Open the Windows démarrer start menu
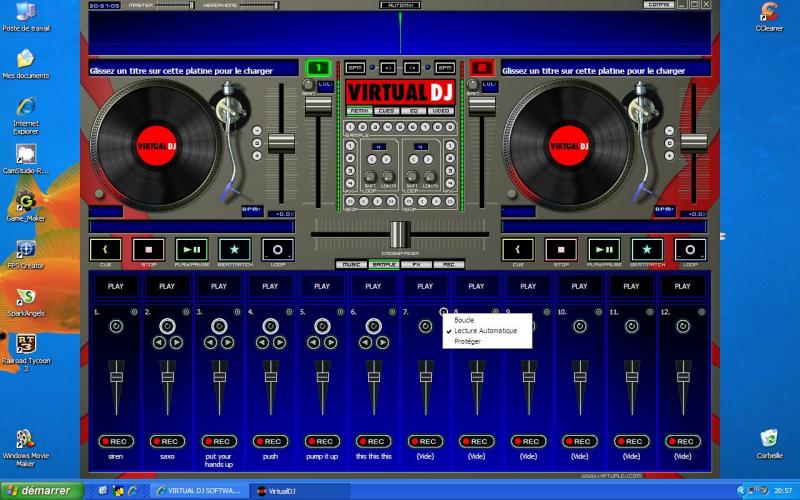 tap(40, 491)
